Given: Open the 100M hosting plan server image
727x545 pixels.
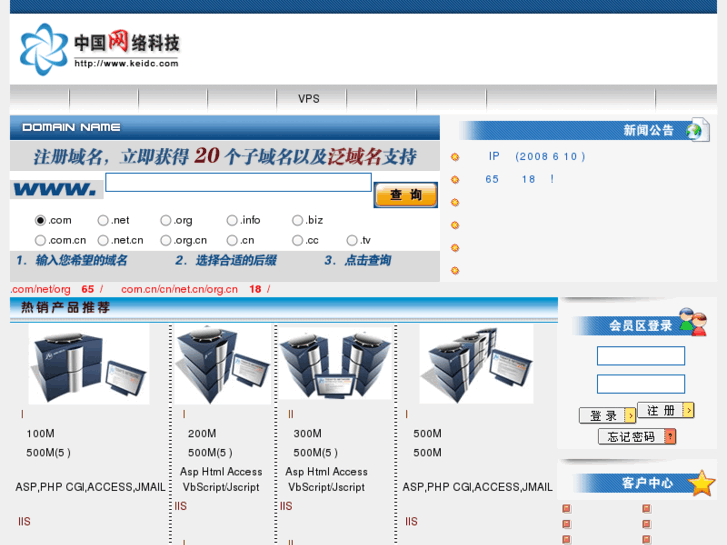Looking at the screenshot, I should pos(89,364).
